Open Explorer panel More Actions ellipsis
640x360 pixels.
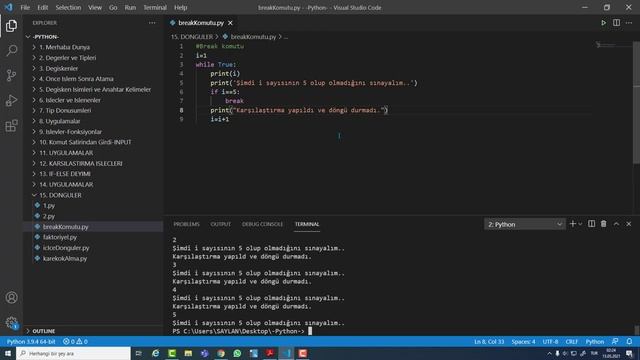point(152,23)
